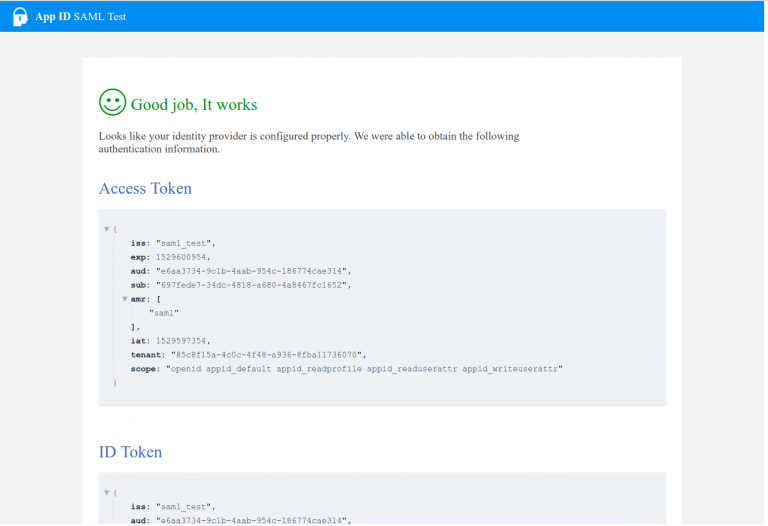Click the Access Token section heading
The height and width of the screenshot is (526, 768).
point(145,189)
